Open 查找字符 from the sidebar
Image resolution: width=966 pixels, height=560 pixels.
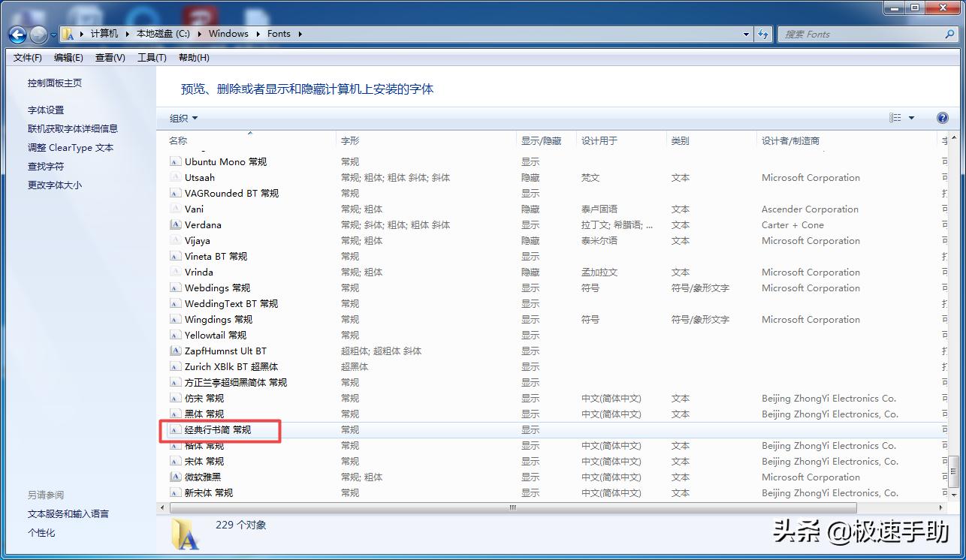[x=44, y=166]
